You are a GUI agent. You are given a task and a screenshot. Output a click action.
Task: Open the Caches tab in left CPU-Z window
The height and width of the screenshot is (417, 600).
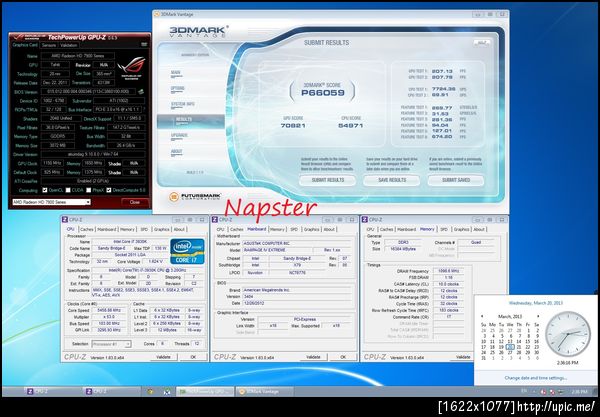(x=87, y=229)
